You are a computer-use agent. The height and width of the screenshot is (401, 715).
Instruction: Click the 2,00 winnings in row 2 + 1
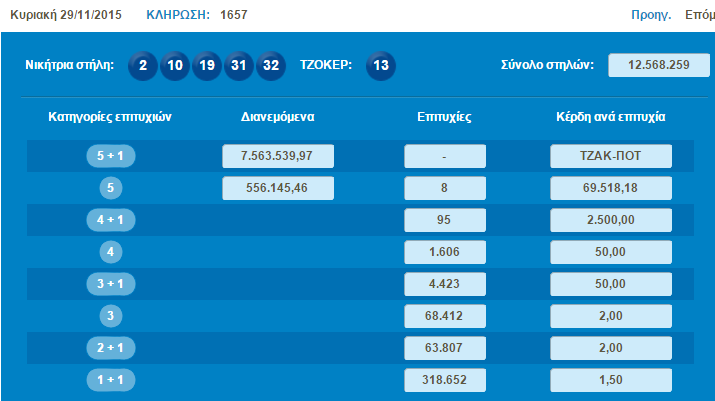coord(611,348)
